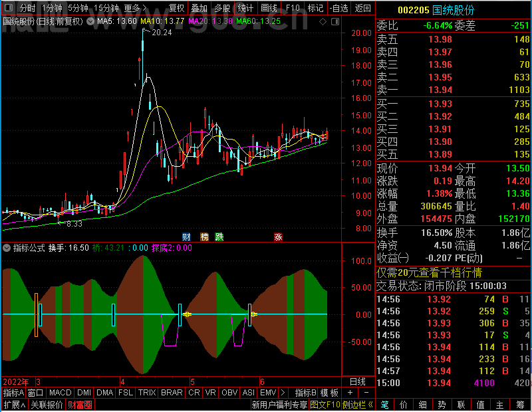Switch indicator to OBV
This screenshot has height=412, width=532.
(229, 393)
